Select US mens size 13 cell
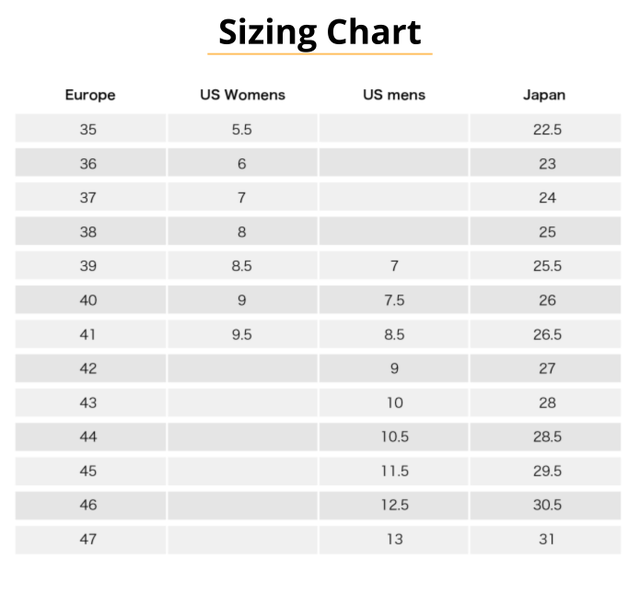 point(394,539)
